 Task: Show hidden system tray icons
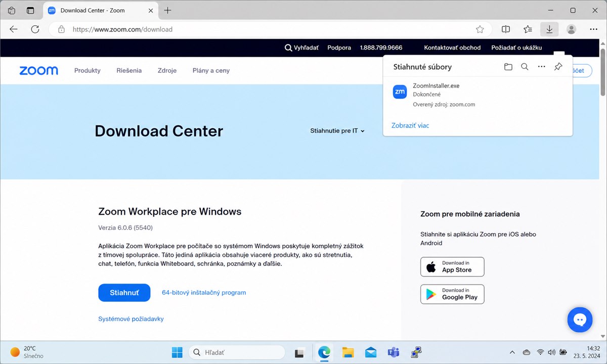coord(512,352)
